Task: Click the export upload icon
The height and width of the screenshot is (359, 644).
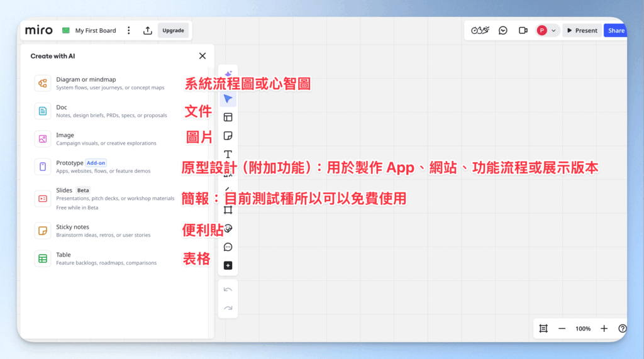Action: [x=147, y=30]
